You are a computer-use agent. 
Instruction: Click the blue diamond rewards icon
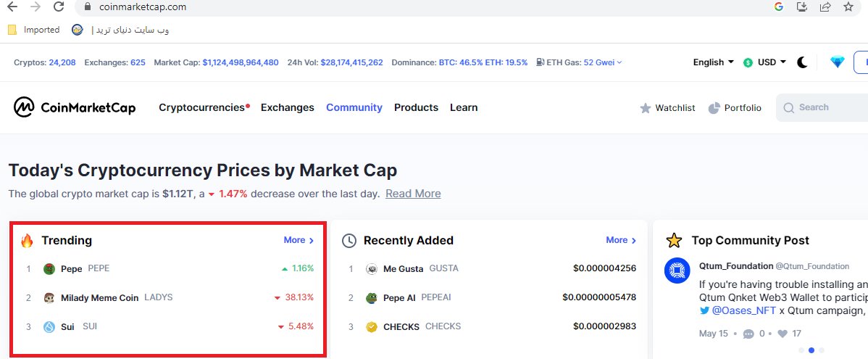838,62
